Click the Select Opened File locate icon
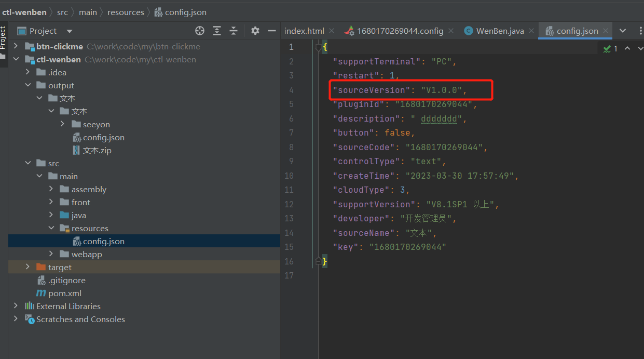This screenshot has height=359, width=644. pyautogui.click(x=200, y=31)
